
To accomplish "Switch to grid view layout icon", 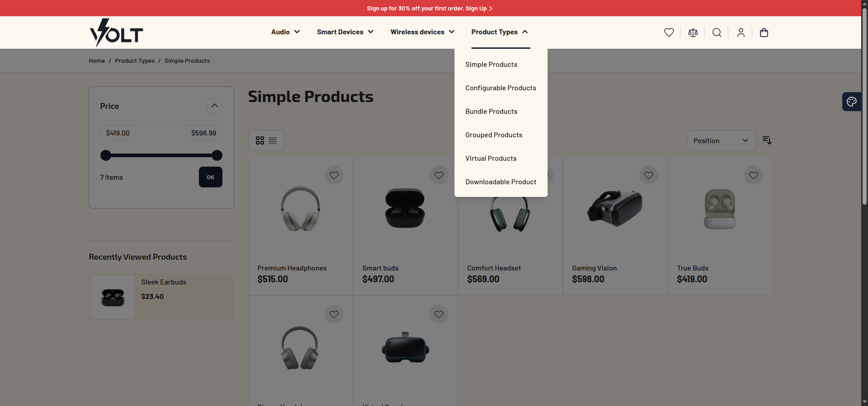I will [x=260, y=140].
